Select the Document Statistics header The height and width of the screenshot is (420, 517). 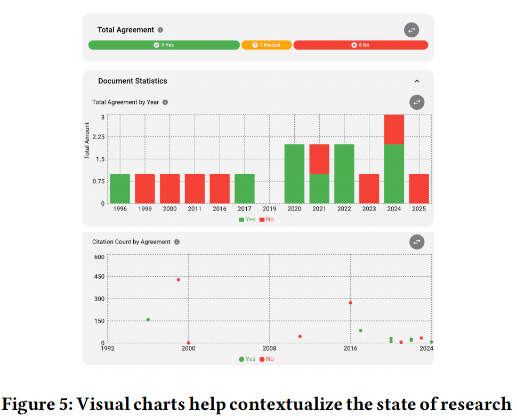(x=133, y=81)
